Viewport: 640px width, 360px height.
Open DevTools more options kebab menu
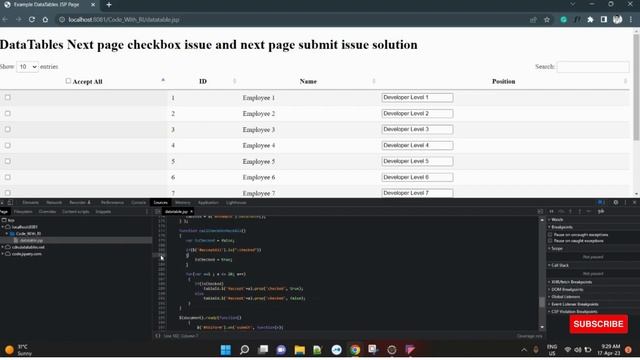625,202
